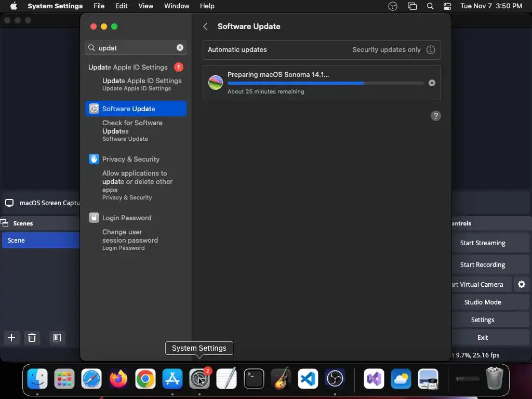Open Automatic updates info button

tap(431, 49)
